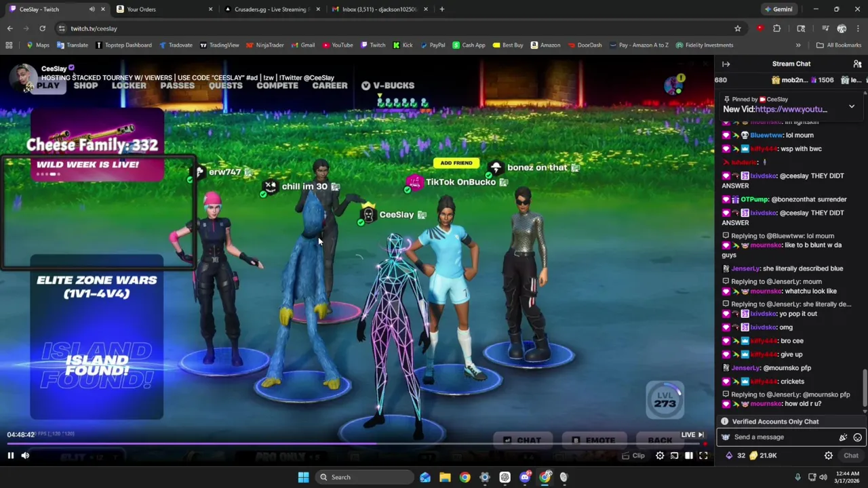This screenshot has width=868, height=488.
Task: Open the All Bookmarks folder
Action: pos(839,45)
